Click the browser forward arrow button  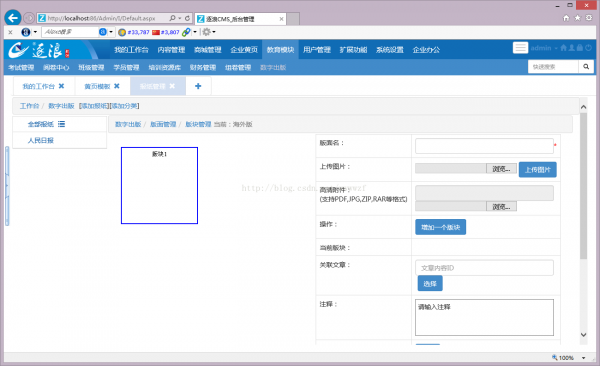pyautogui.click(x=29, y=18)
